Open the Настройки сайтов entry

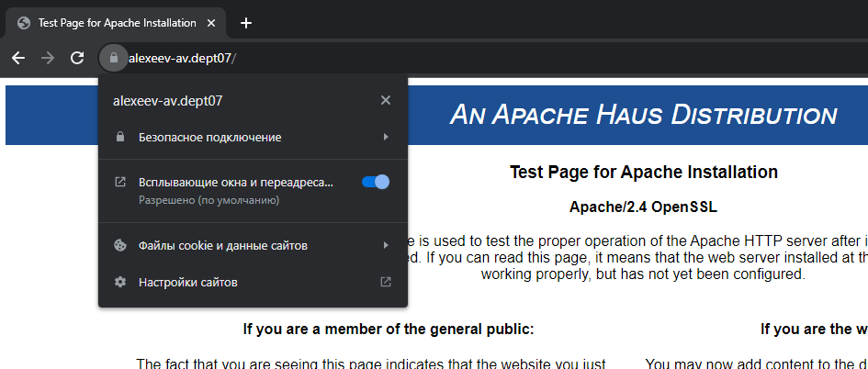(x=188, y=283)
